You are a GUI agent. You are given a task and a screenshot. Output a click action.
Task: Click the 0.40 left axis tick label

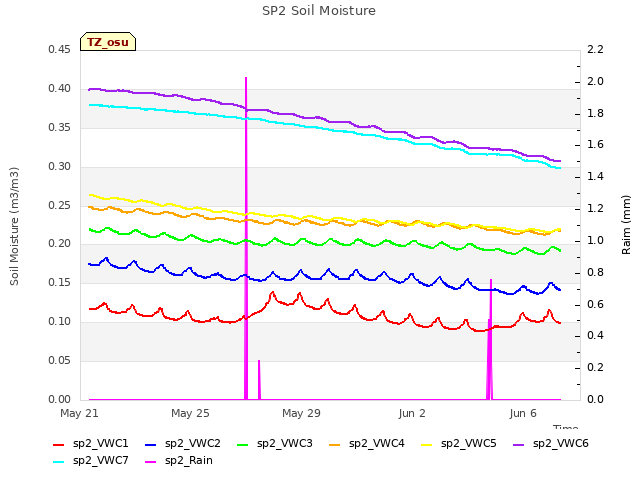(x=60, y=89)
